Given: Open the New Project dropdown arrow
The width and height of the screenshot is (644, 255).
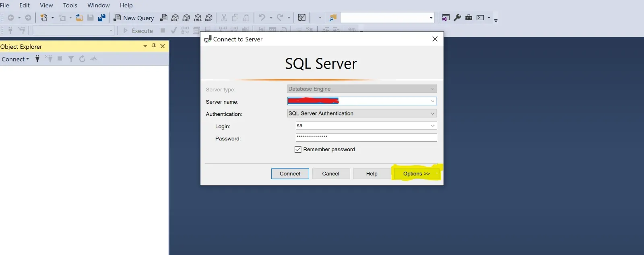Looking at the screenshot, I should (x=52, y=18).
